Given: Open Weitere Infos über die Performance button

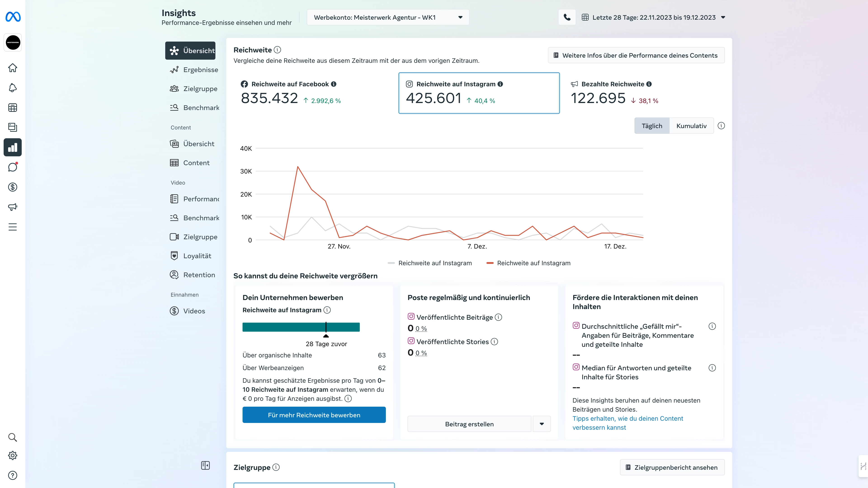Looking at the screenshot, I should pos(636,55).
